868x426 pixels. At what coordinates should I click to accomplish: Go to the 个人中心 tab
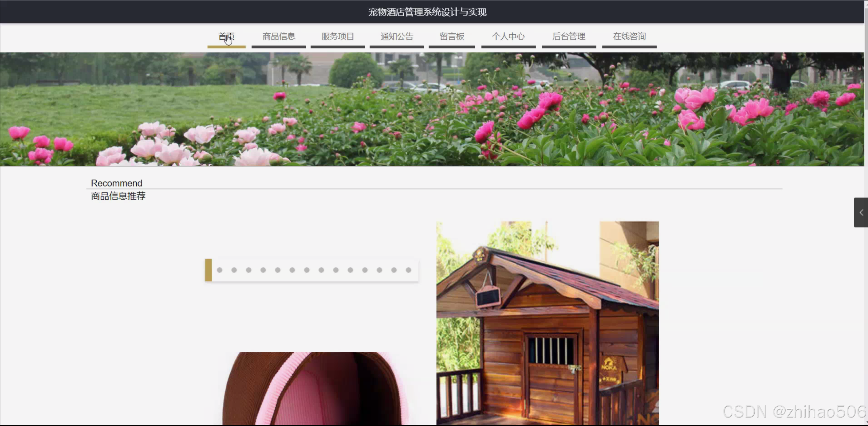pyautogui.click(x=508, y=37)
